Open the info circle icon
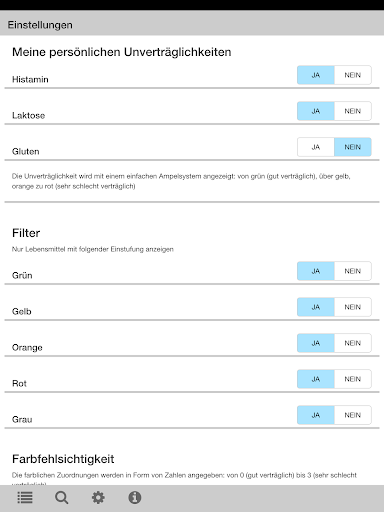The width and height of the screenshot is (384, 512). point(135,498)
